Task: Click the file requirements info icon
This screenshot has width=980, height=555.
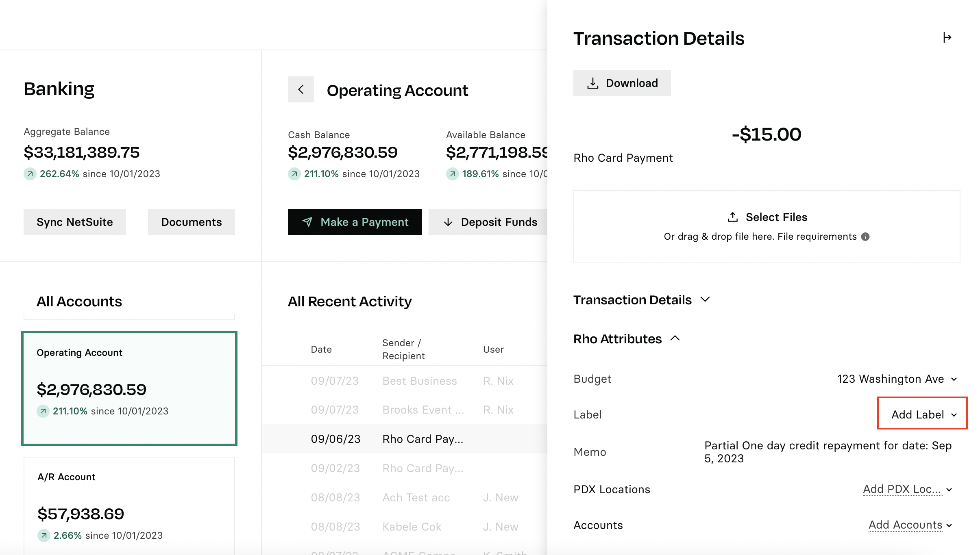Action: click(x=865, y=236)
